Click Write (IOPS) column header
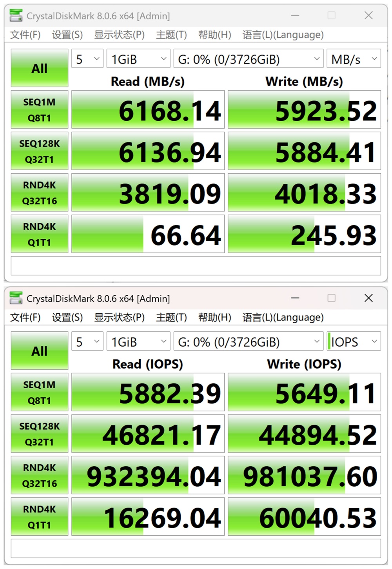 [x=304, y=364]
